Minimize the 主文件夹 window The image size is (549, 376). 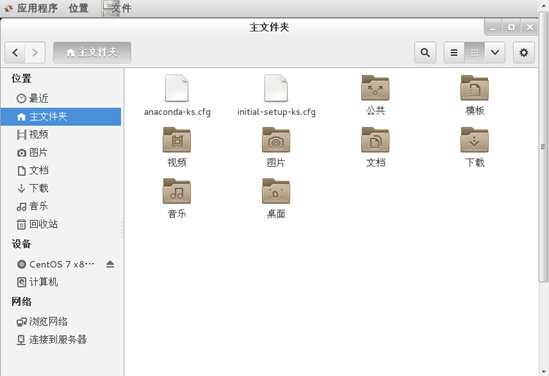pos(493,27)
